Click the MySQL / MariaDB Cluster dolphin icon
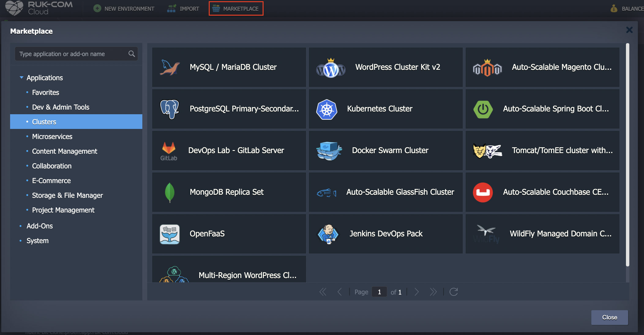The height and width of the screenshot is (335, 644). (x=170, y=67)
